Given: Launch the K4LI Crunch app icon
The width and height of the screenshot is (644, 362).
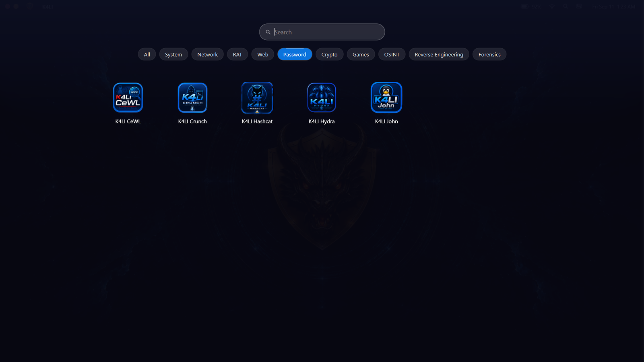Looking at the screenshot, I should (x=192, y=98).
